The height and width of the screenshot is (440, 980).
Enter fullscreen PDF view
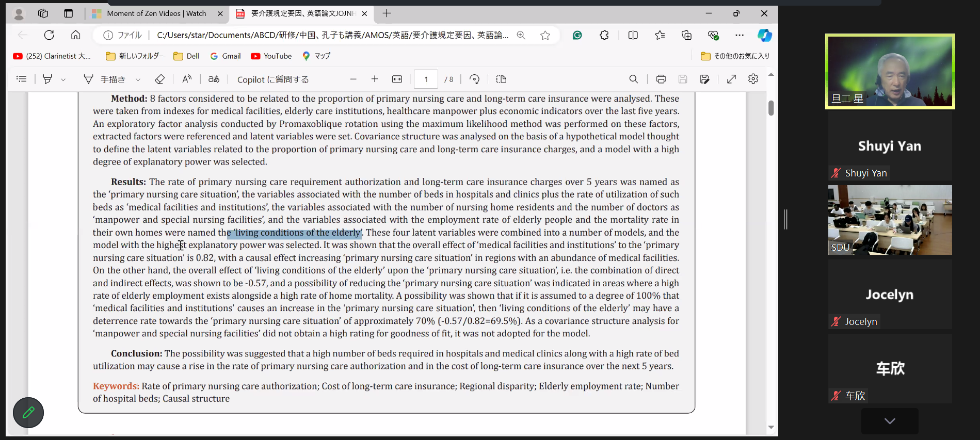coord(731,79)
